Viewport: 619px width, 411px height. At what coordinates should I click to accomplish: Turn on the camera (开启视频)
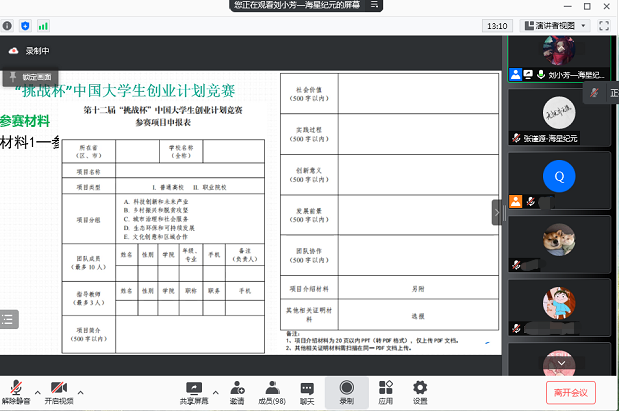(x=58, y=388)
